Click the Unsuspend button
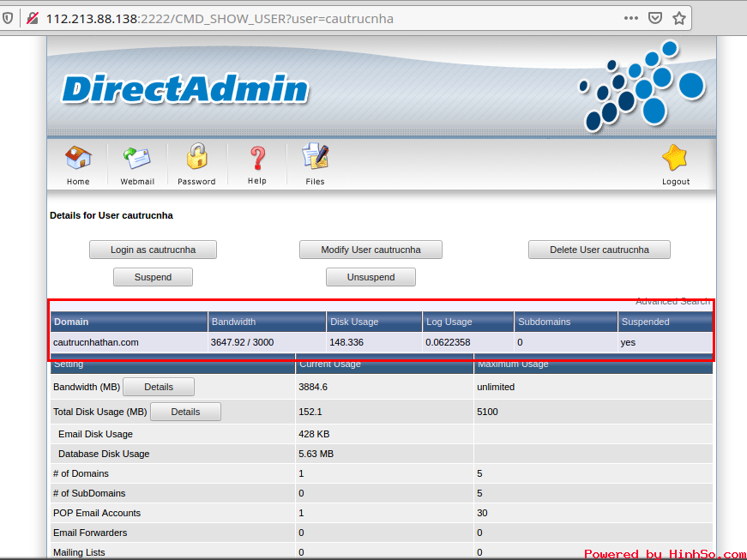This screenshot has height=560, width=747. [370, 277]
